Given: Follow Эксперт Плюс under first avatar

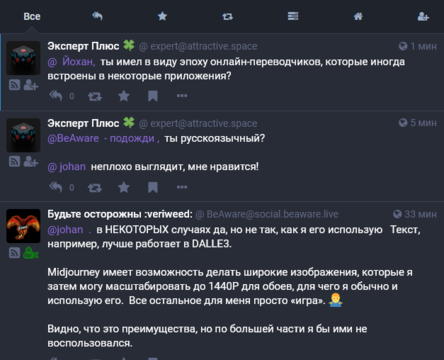Looking at the screenshot, I should coord(31,85).
